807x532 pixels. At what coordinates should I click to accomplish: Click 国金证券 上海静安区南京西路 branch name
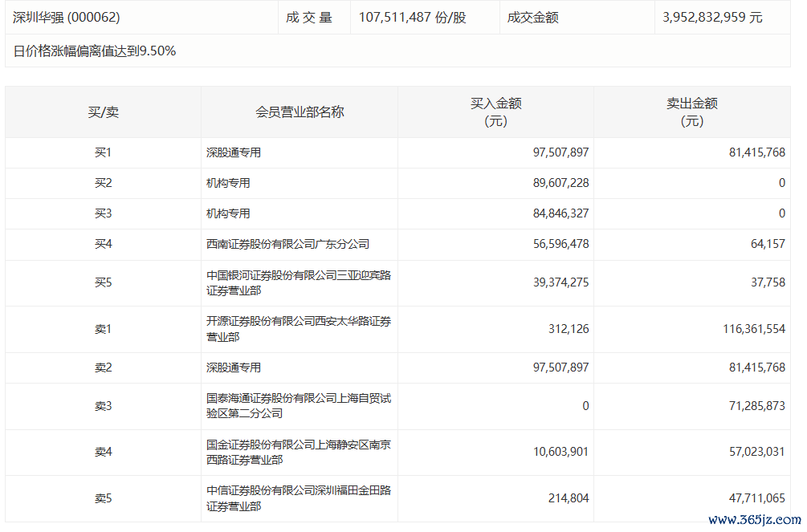(x=299, y=453)
